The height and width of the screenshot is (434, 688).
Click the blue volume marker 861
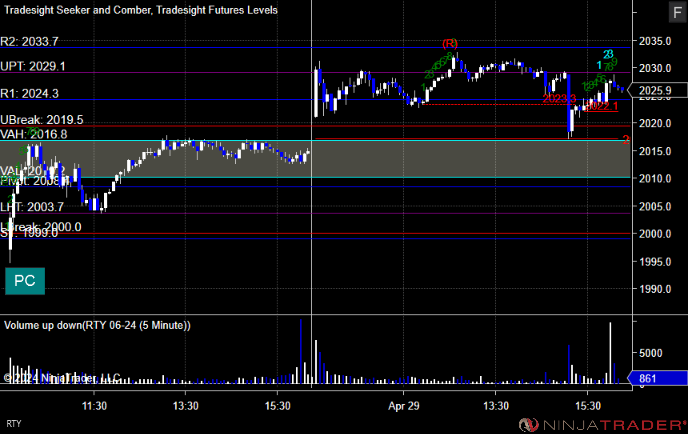657,378
